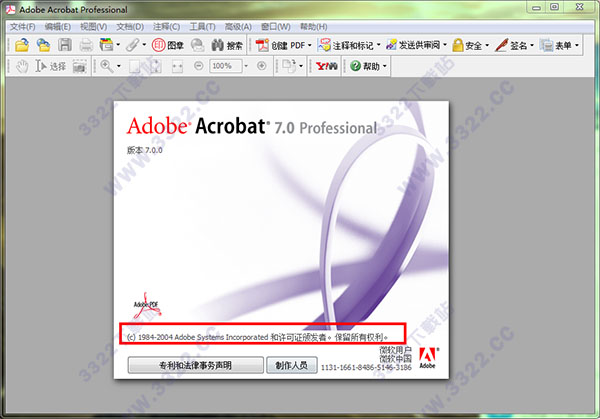Click the 版本 7.0.0 version text
Screen dimensions: 600x419
point(145,150)
